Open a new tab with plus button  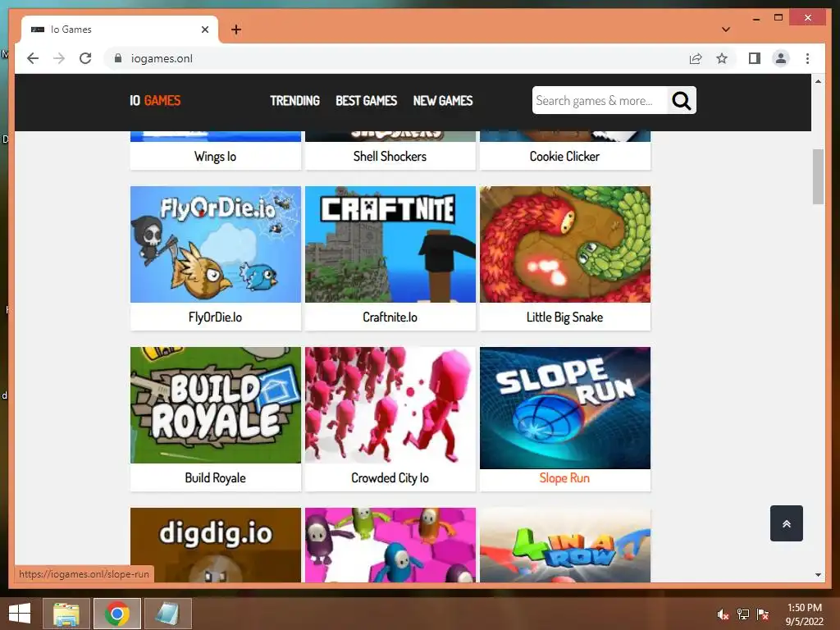click(x=236, y=30)
